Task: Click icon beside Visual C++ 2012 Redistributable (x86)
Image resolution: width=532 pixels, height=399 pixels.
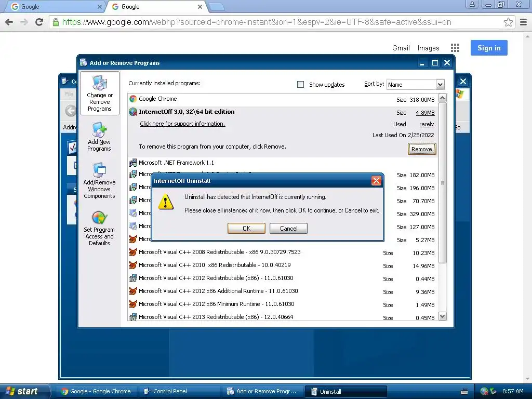Action: [133, 278]
